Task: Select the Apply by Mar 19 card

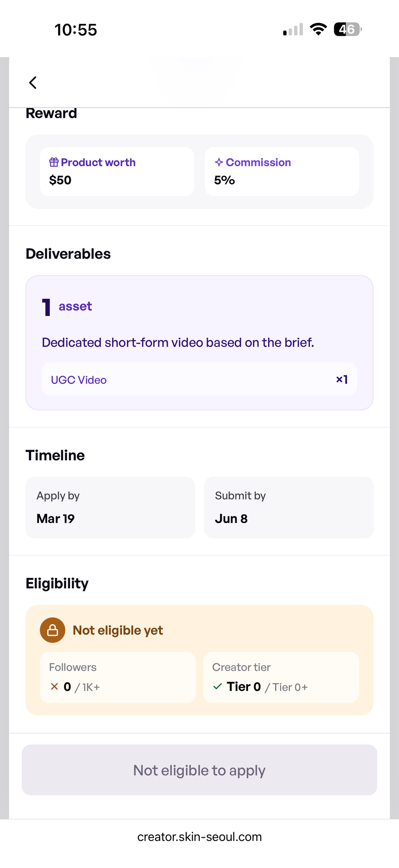Action: [x=110, y=508]
